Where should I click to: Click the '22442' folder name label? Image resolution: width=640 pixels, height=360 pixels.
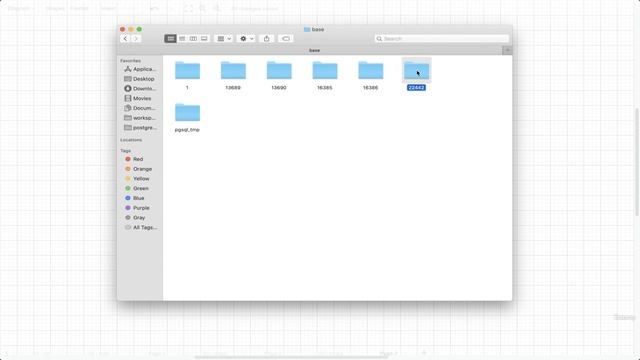click(416, 88)
